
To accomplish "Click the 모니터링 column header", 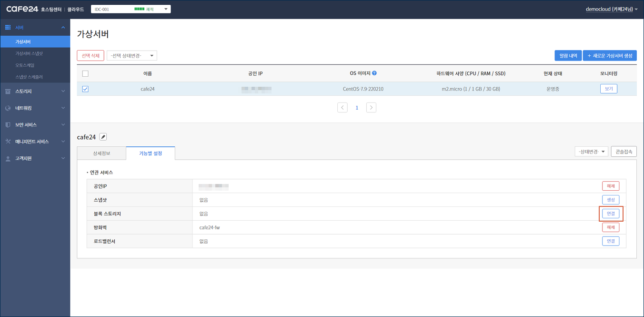I will tap(609, 73).
